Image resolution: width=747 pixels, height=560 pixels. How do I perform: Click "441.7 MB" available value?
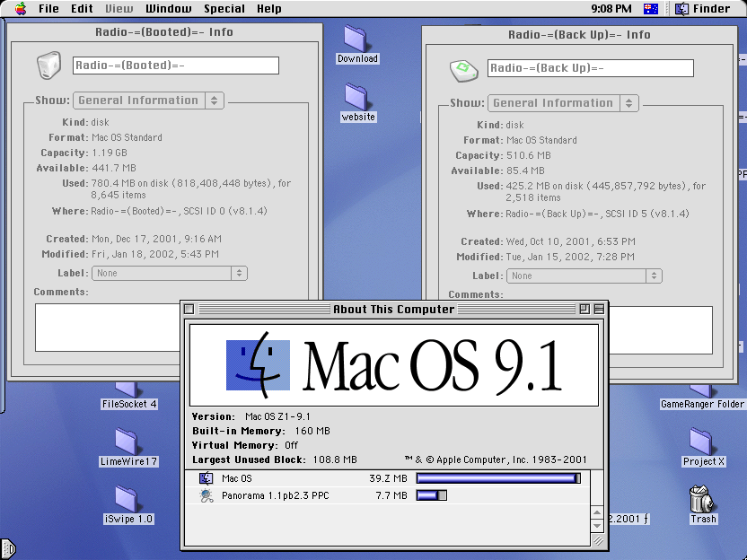(x=113, y=168)
